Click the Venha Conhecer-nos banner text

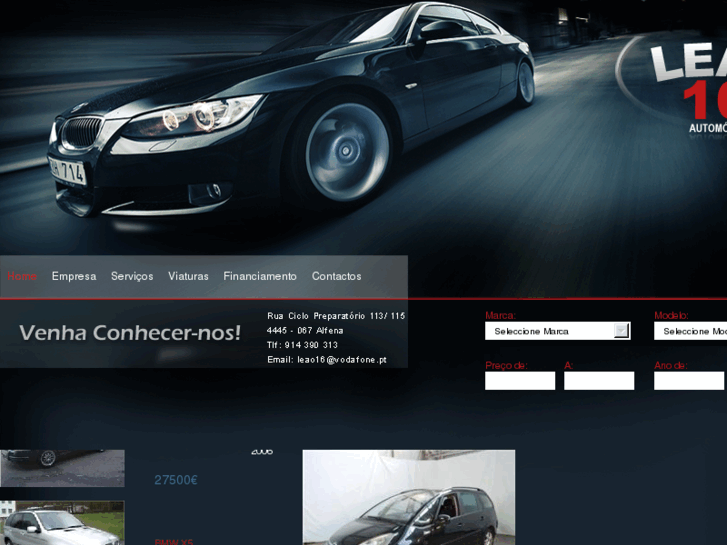130,333
